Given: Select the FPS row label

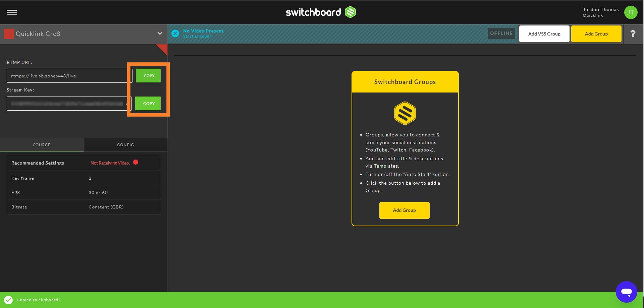Looking at the screenshot, I should pyautogui.click(x=15, y=193).
